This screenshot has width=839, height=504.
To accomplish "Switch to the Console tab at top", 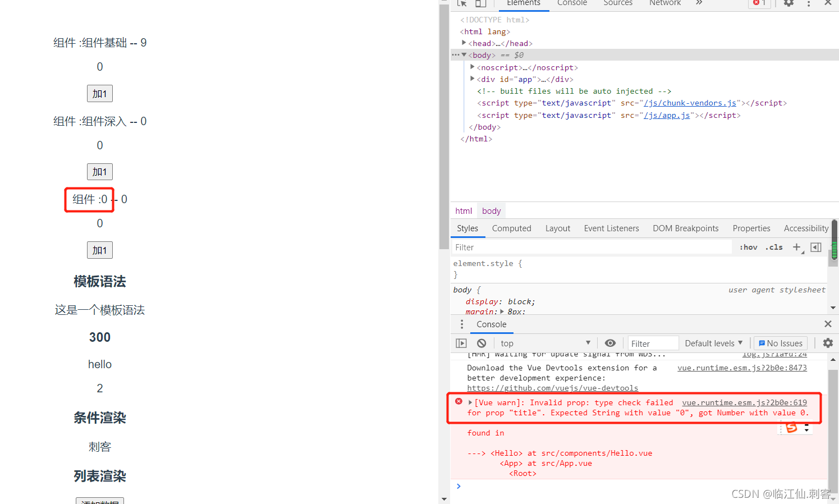I will (x=572, y=3).
